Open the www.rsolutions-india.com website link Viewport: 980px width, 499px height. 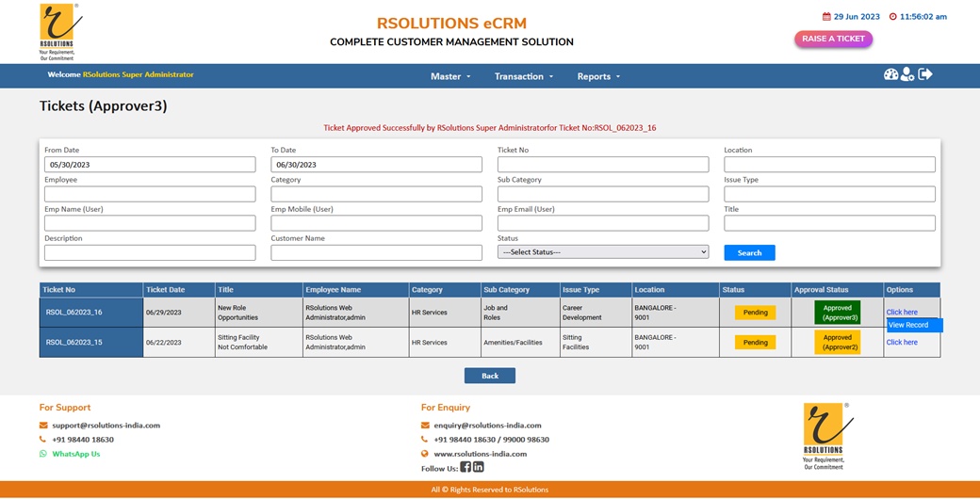480,454
